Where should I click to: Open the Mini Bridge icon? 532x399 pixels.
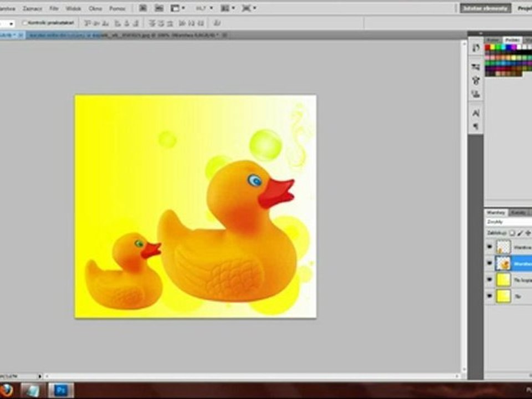[159, 8]
